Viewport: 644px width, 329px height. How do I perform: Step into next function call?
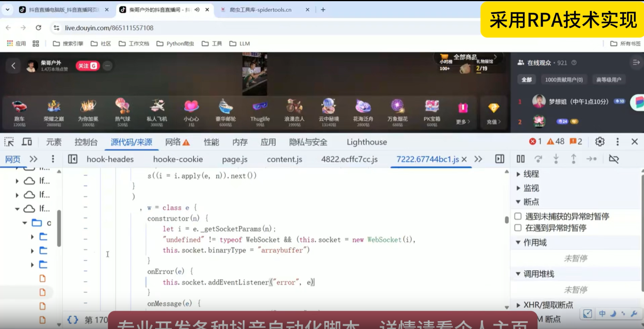pyautogui.click(x=556, y=159)
